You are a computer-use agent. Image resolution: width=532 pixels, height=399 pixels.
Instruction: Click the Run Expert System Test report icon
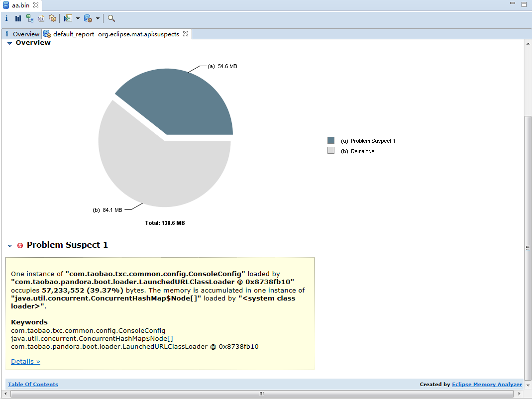pos(68,18)
